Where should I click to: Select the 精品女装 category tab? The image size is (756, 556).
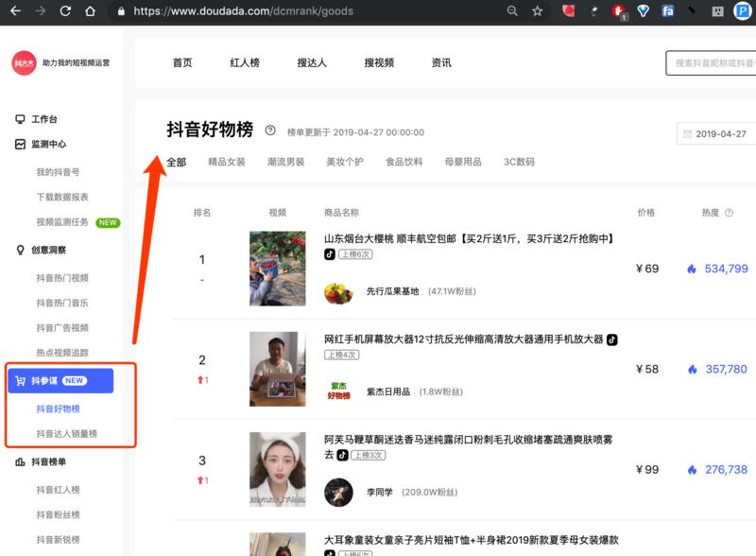pyautogui.click(x=227, y=163)
